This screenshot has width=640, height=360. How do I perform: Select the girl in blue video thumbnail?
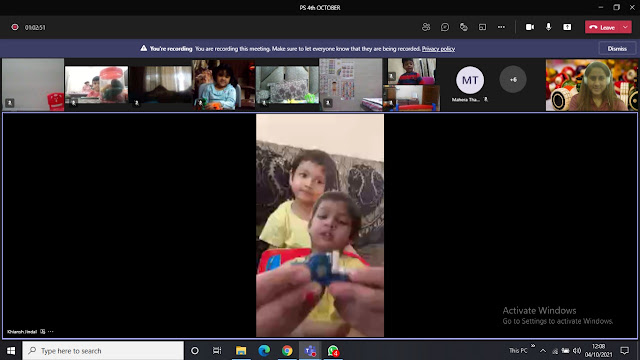(x=224, y=85)
